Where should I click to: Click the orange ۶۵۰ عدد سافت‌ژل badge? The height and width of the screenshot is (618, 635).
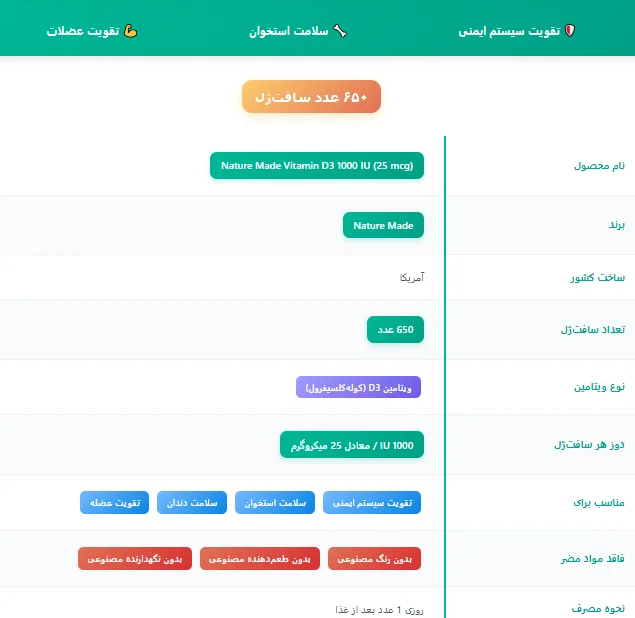311,97
